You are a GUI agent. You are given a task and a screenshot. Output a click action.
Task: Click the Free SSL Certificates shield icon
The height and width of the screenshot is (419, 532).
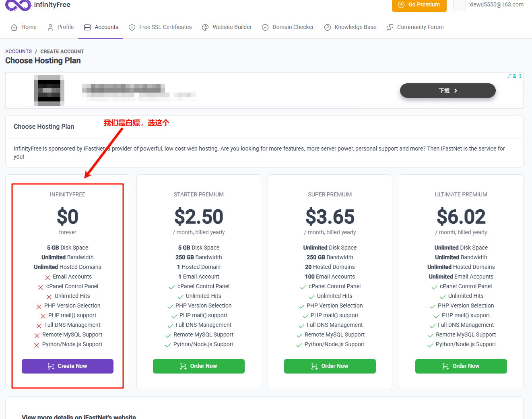pyautogui.click(x=132, y=27)
